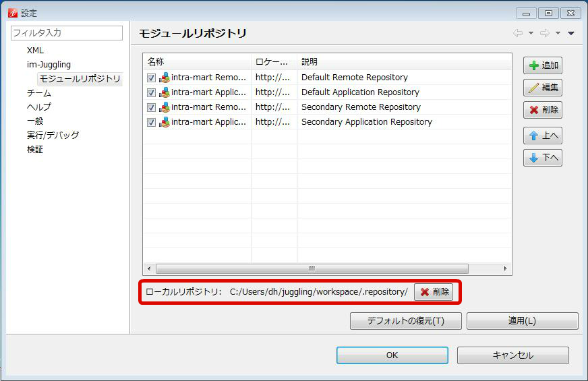Minimize the 設定 window
Viewport: 588px width, 381px height.
coord(526,13)
